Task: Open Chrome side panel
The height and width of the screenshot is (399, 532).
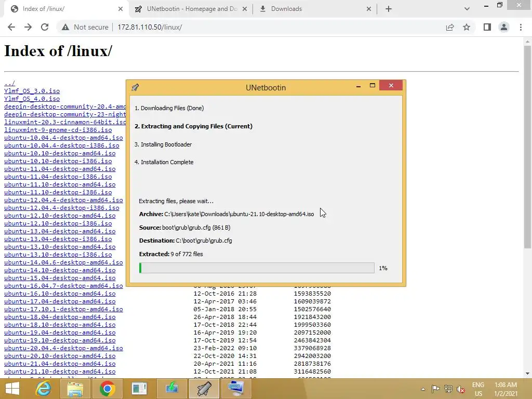Action: (x=487, y=27)
